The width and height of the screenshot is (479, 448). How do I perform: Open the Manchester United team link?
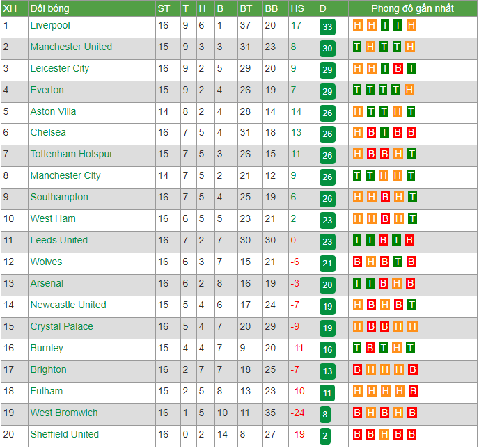(71, 47)
